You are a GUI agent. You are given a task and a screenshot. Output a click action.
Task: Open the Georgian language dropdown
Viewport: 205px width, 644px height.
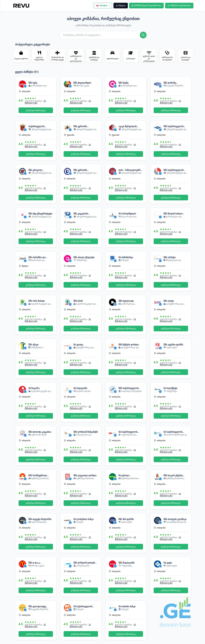(x=103, y=5)
